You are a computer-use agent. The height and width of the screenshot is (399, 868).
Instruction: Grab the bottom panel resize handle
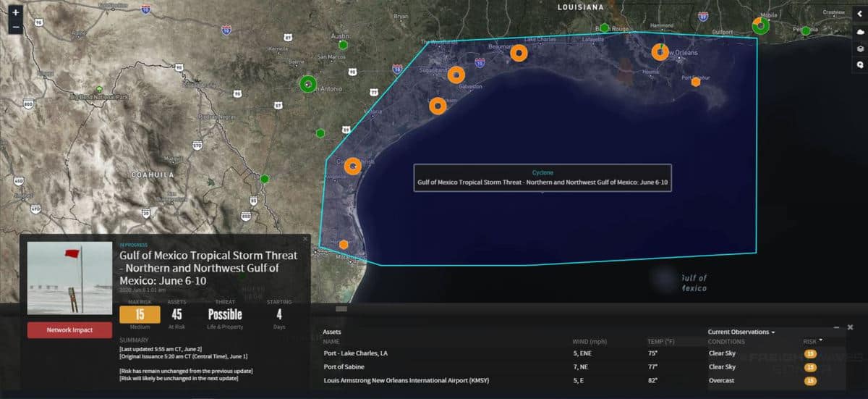[341, 308]
